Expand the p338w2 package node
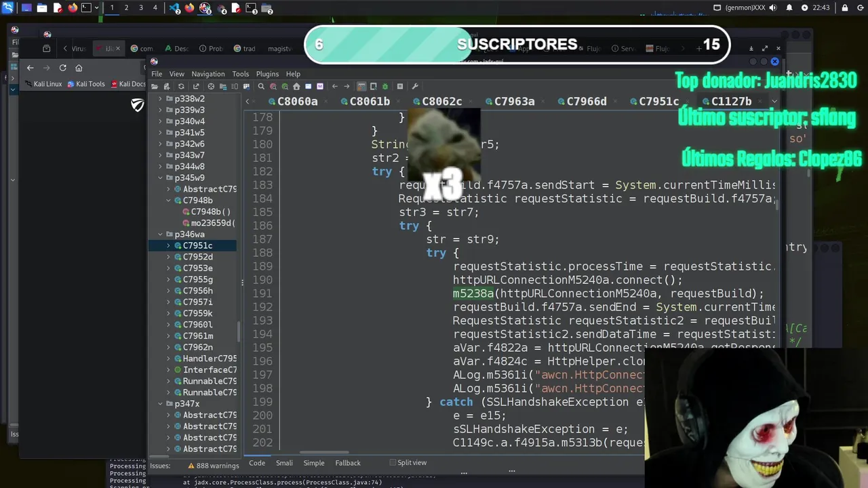 coord(161,99)
